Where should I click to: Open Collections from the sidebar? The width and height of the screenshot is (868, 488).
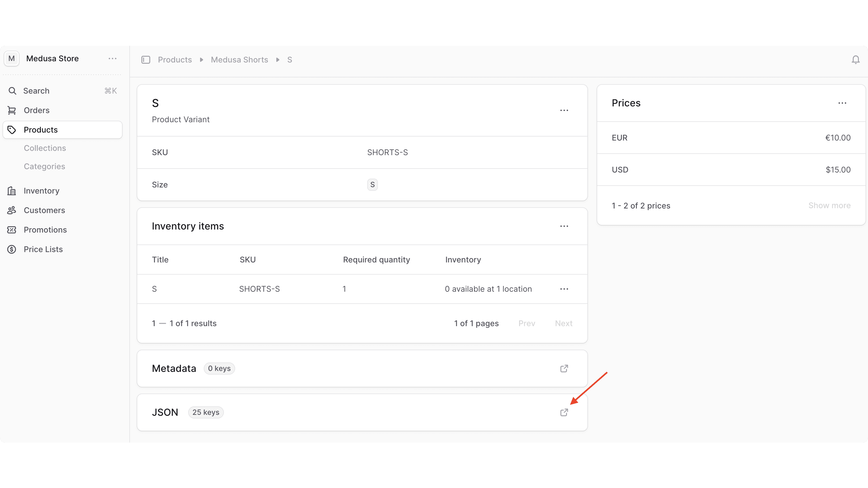(x=45, y=148)
